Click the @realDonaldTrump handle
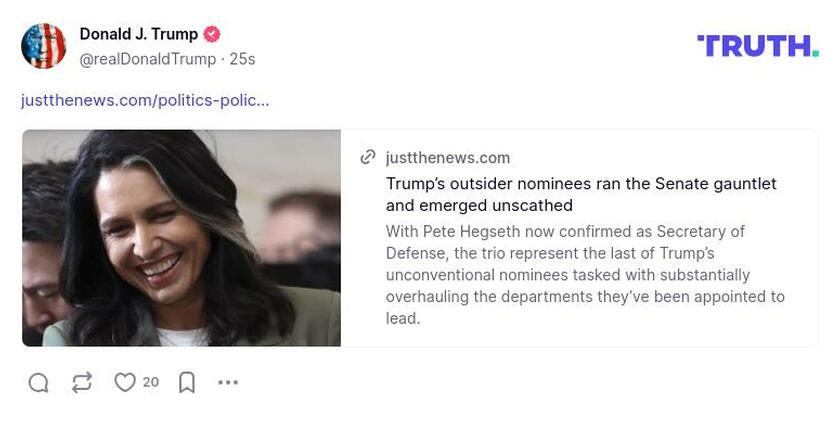The height and width of the screenshot is (423, 840). 148,59
